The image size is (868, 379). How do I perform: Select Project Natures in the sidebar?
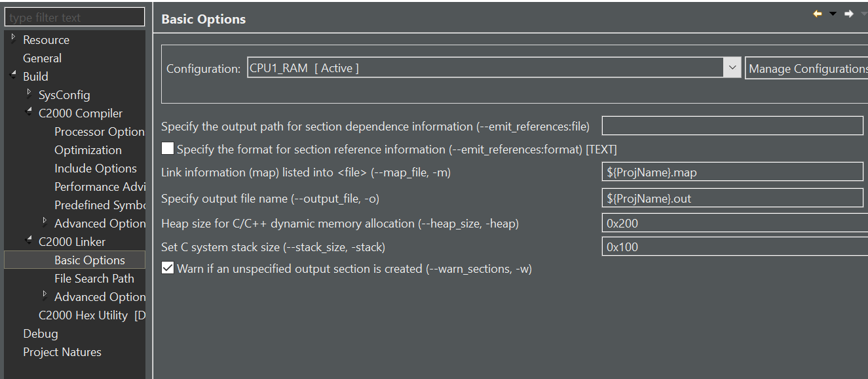pos(62,351)
